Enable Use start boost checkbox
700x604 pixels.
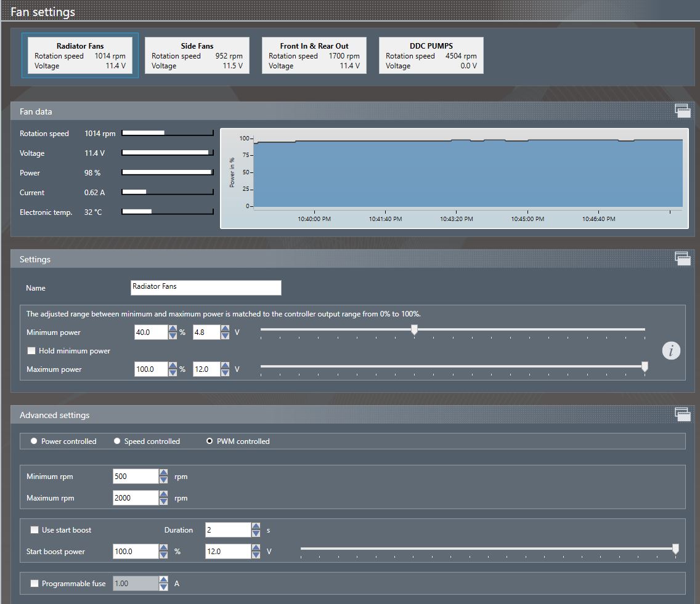pyautogui.click(x=35, y=530)
